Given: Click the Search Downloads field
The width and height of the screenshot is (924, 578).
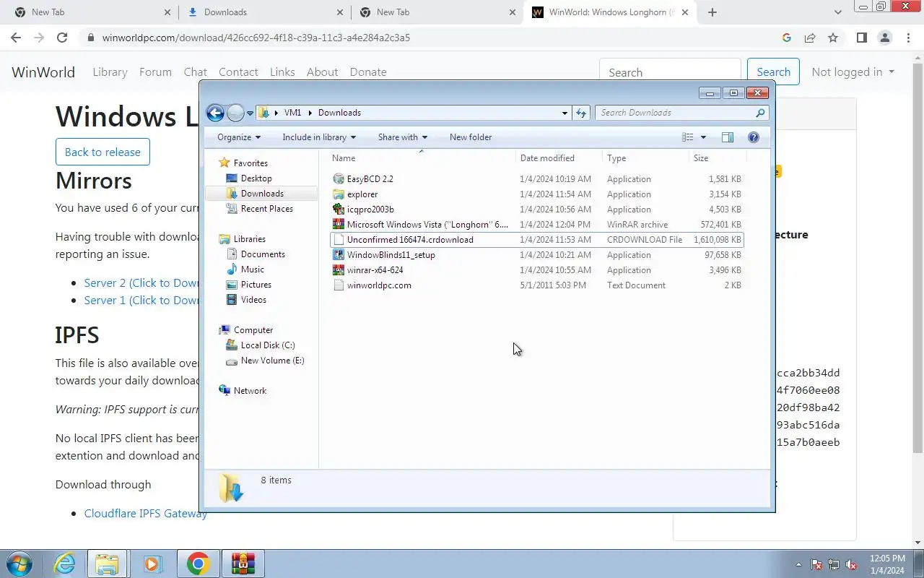Looking at the screenshot, I should pos(681,113).
